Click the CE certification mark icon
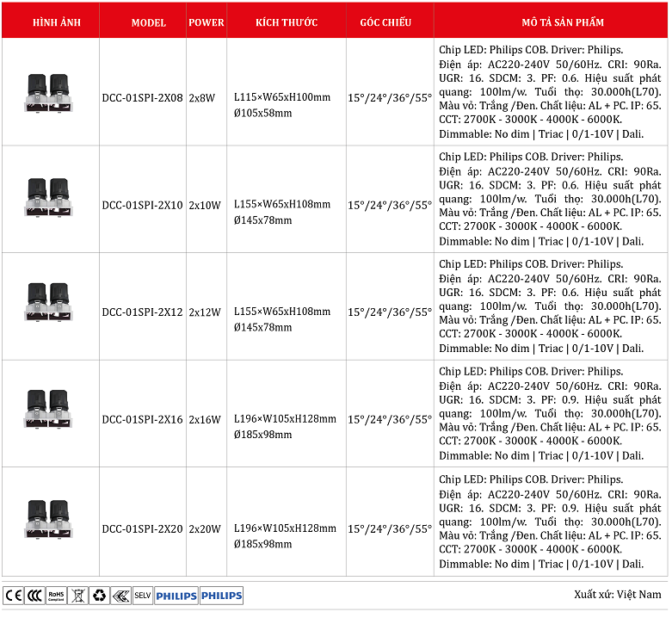Image resolution: width=672 pixels, height=624 pixels. (x=13, y=596)
